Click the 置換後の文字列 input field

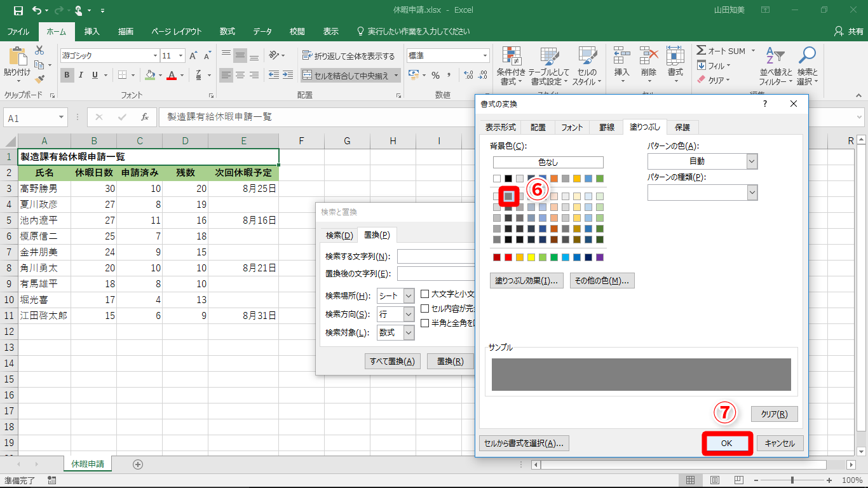436,274
